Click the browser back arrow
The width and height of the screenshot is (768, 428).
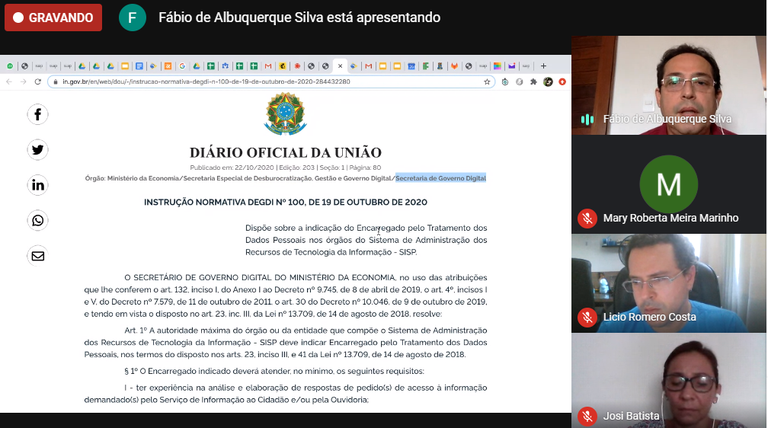click(x=10, y=82)
